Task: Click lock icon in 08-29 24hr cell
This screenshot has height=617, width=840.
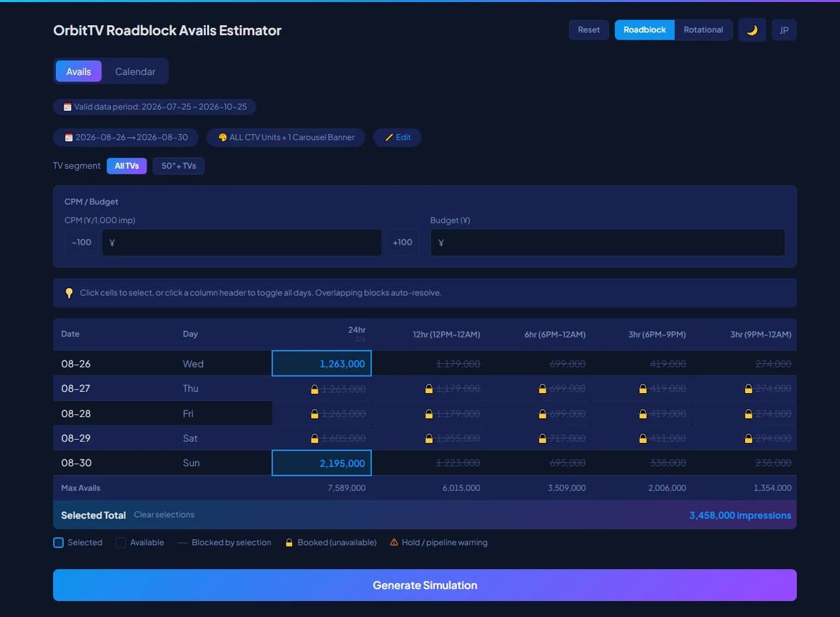Action: click(315, 439)
